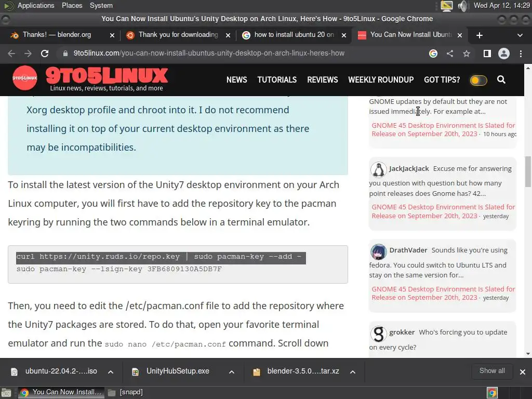Close the current 9to5Linux tab
The width and height of the screenshot is (532, 399).
tap(460, 35)
